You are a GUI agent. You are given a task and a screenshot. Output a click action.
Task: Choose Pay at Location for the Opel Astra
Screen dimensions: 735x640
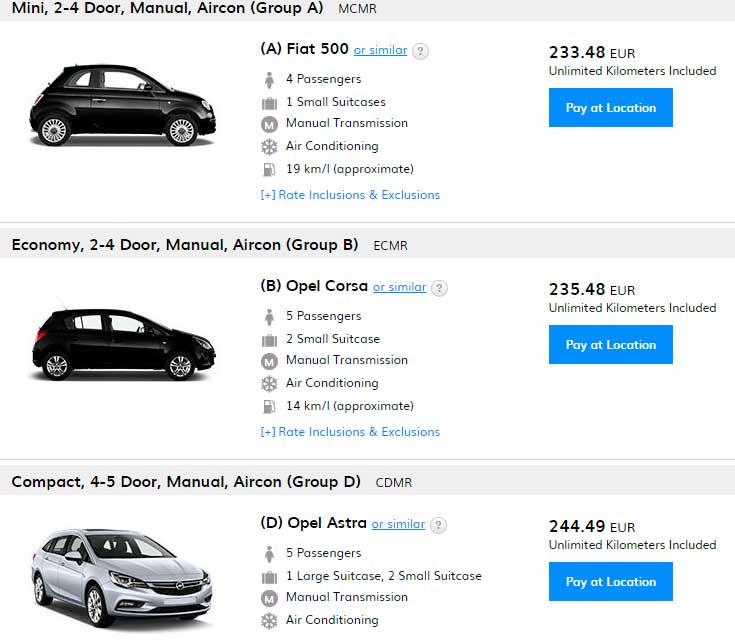[611, 581]
